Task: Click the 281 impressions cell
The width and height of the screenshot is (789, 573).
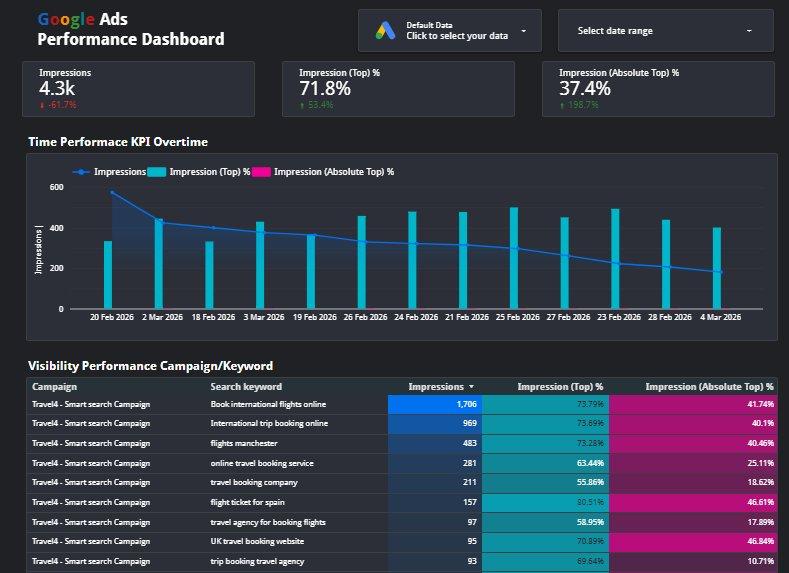Action: [x=435, y=463]
